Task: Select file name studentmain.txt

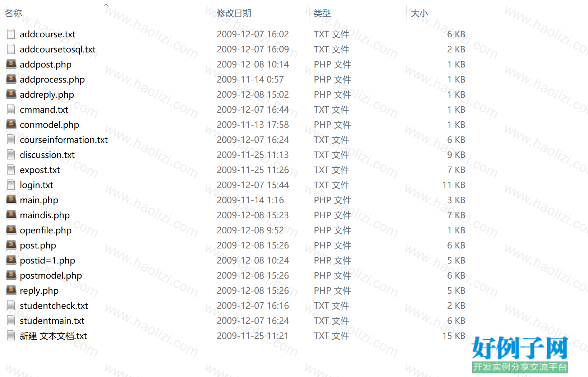Action: [x=52, y=321]
